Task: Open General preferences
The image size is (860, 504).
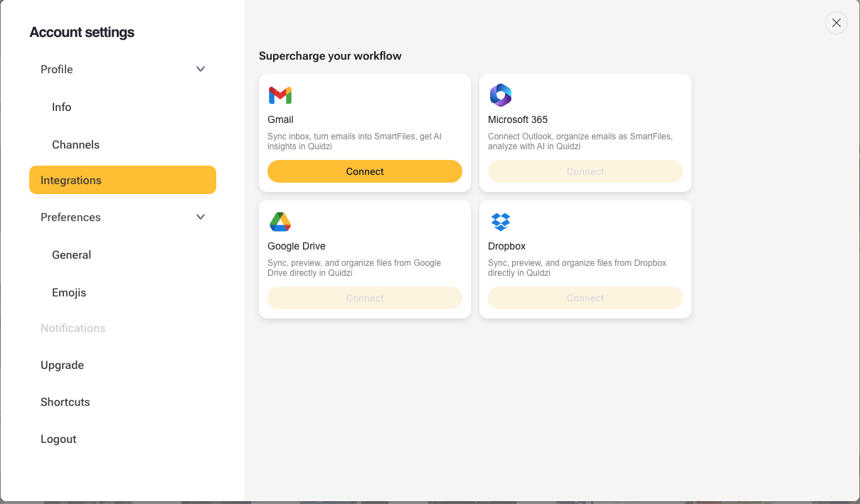Action: 71,254
